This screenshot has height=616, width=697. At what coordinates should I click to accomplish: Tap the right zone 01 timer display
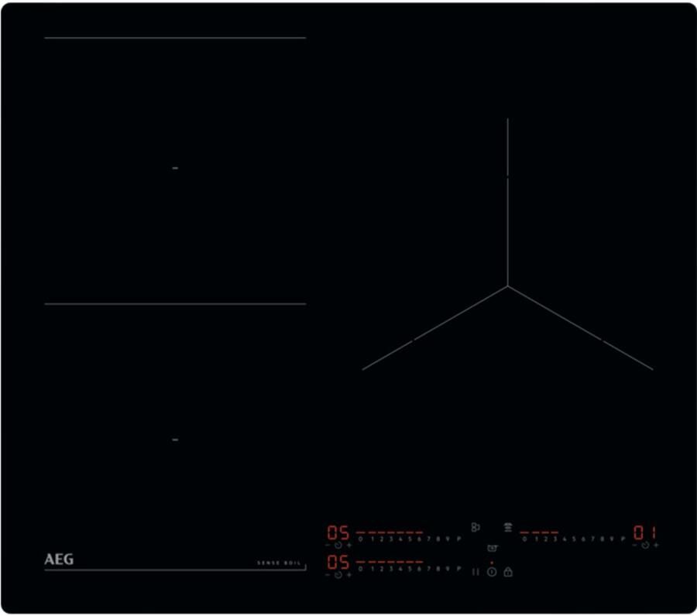(x=645, y=532)
